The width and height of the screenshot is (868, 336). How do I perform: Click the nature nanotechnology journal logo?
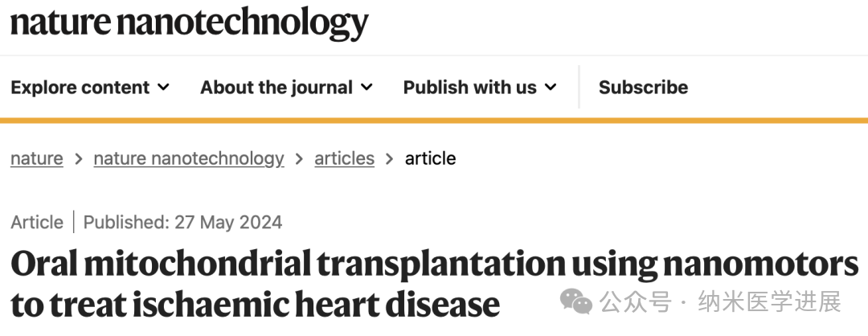click(x=189, y=23)
